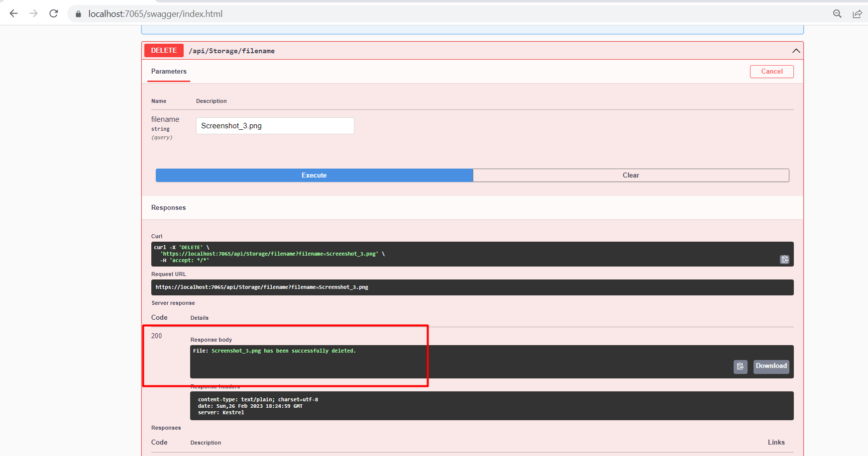Select the /api/Storage/filename endpoint path
This screenshot has width=868, height=456.
[x=231, y=51]
